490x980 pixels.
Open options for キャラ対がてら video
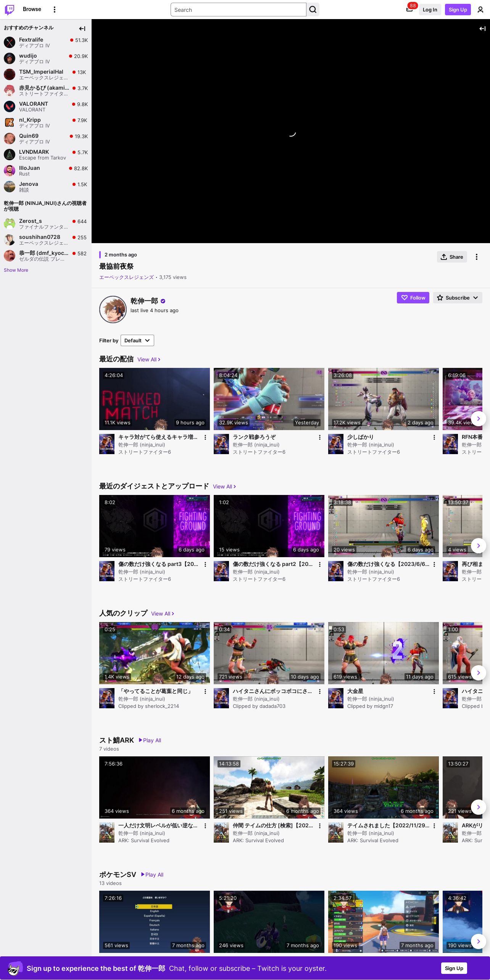tap(205, 437)
